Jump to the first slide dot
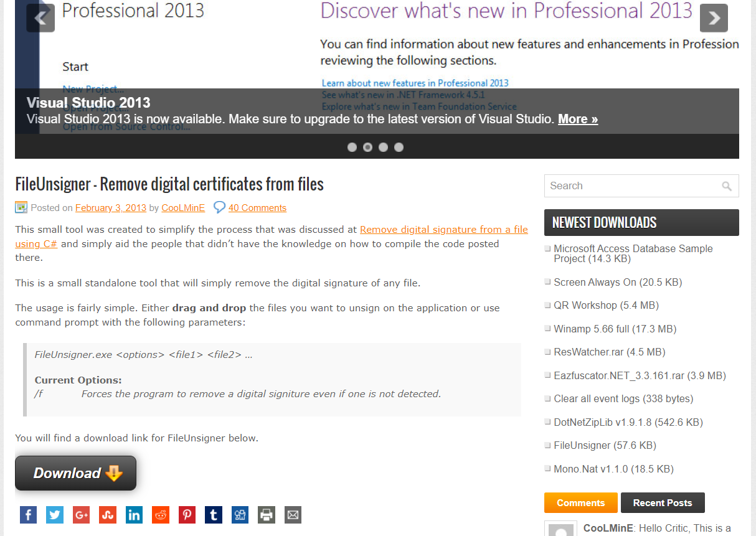 click(x=352, y=148)
